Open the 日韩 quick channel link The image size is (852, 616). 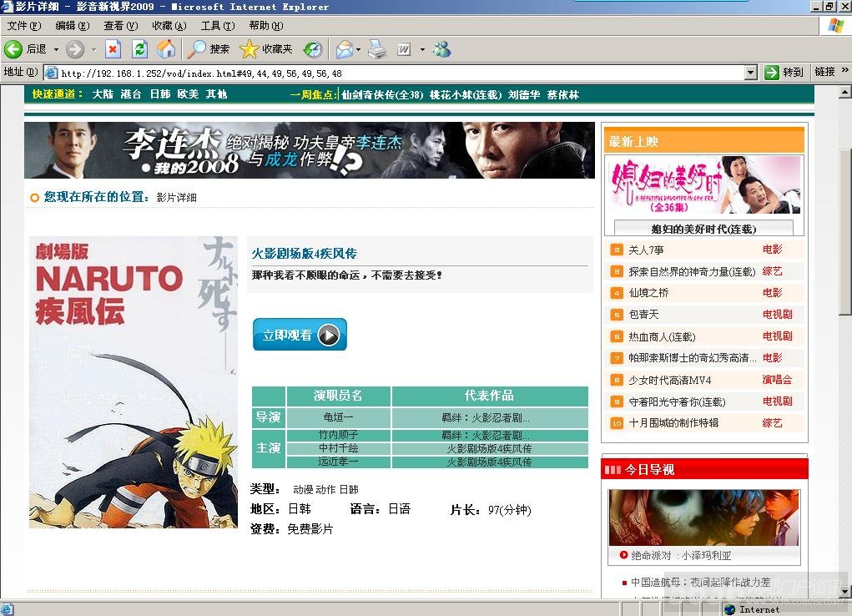[x=160, y=94]
